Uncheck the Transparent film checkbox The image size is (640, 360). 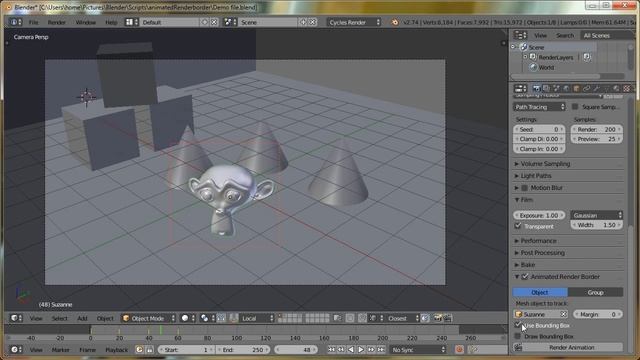(518, 226)
